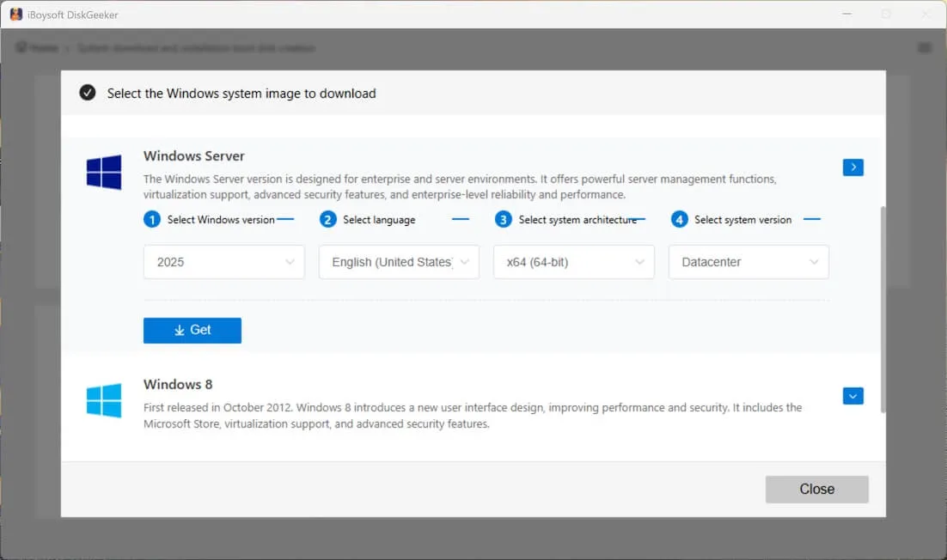The width and height of the screenshot is (947, 560).
Task: Click step 3 'Select system architecture' badge
Action: coord(503,219)
